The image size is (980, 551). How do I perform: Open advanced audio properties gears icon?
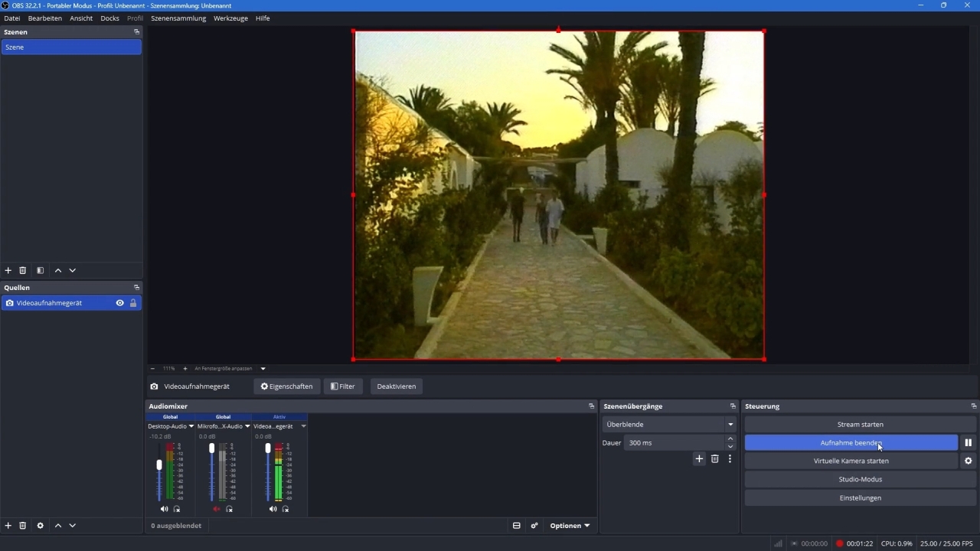coord(534,526)
